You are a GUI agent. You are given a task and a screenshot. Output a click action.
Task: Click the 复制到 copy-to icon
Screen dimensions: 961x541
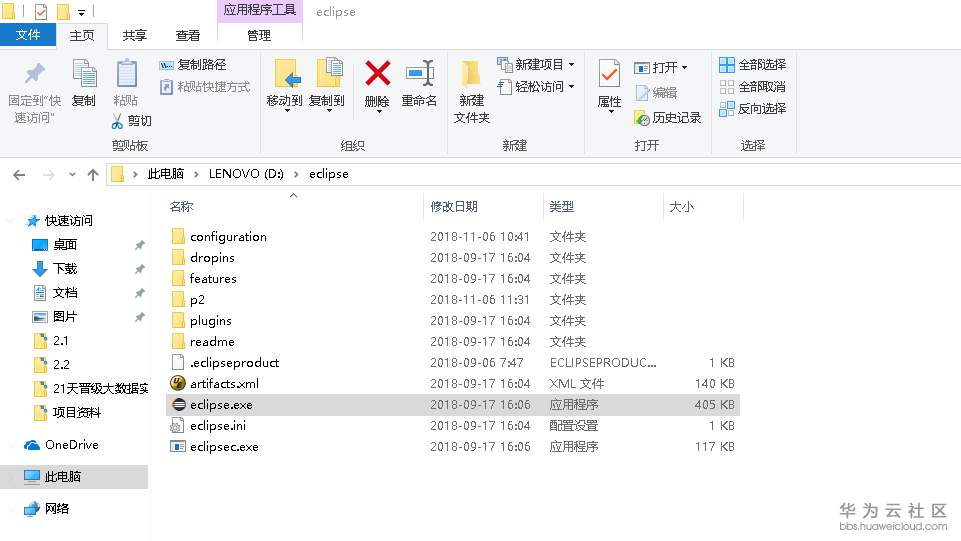pos(329,74)
